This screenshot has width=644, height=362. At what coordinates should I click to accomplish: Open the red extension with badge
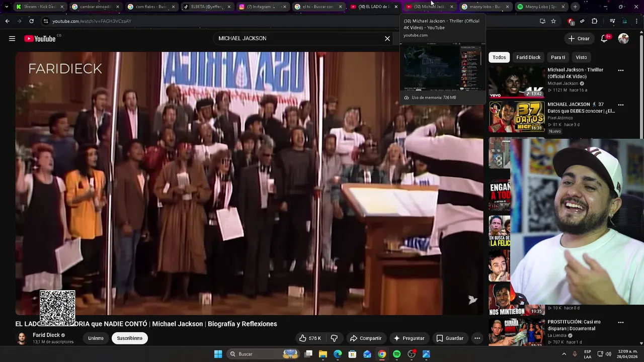571,21
